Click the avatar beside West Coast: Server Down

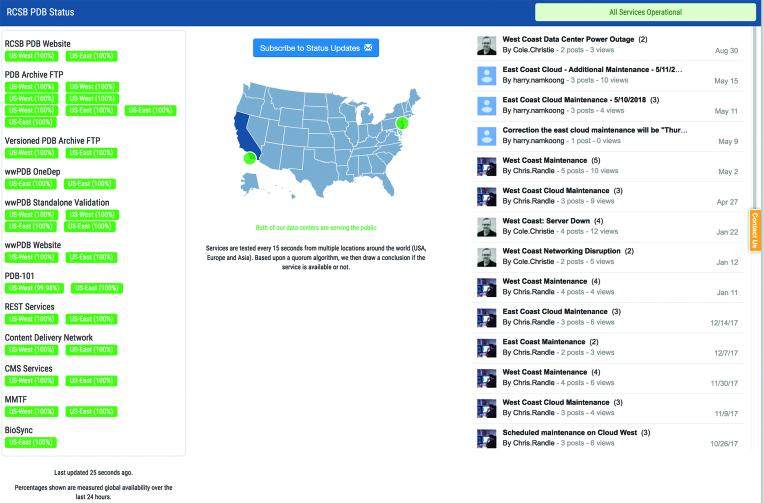[x=485, y=226]
